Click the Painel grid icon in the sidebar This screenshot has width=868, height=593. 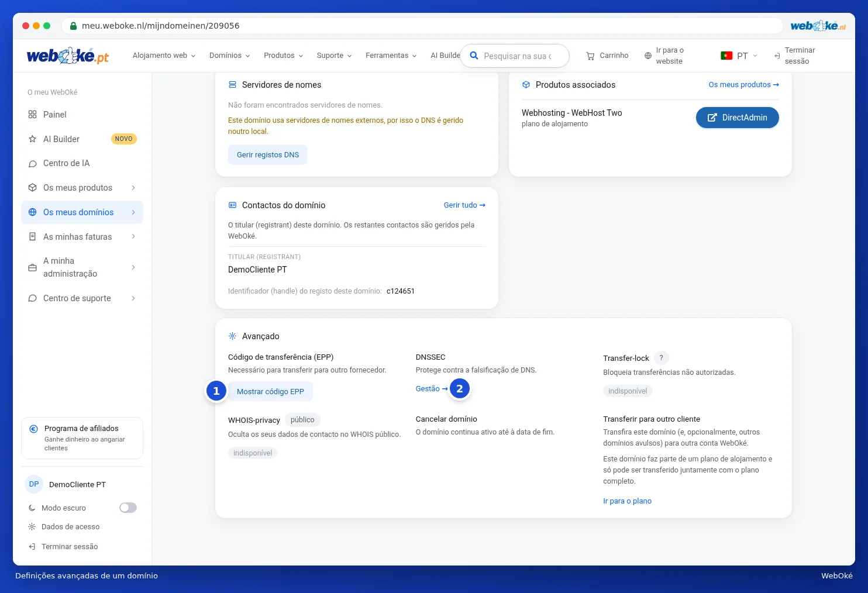pos(32,115)
